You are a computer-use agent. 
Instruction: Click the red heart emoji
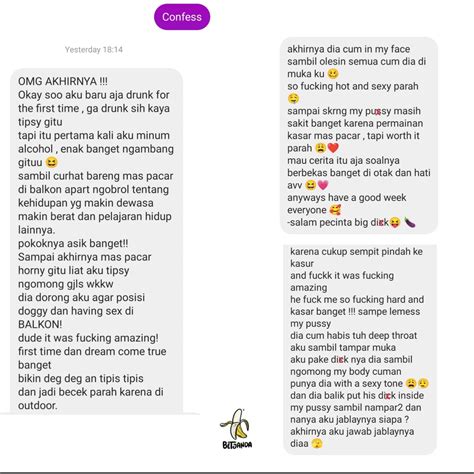(x=333, y=148)
